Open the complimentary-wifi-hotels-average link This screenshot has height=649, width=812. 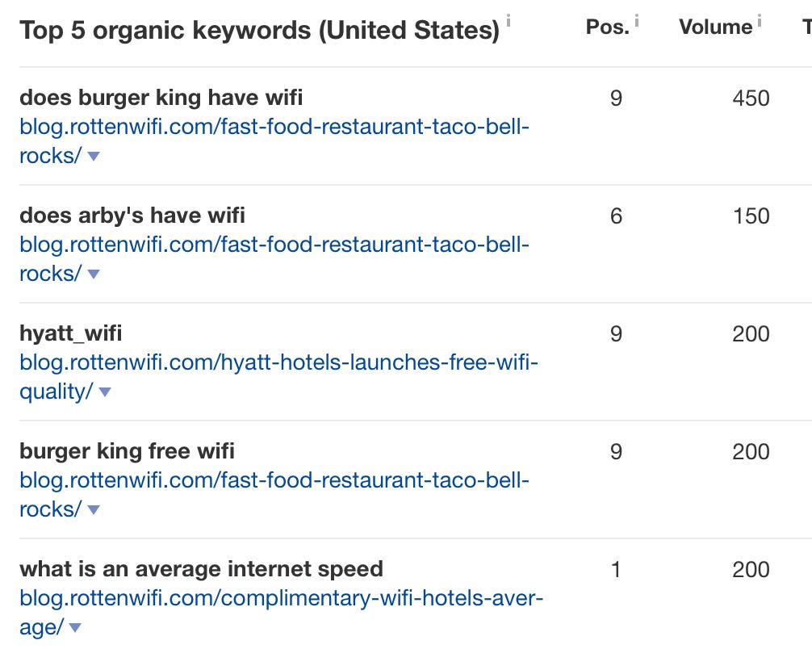coord(282,599)
